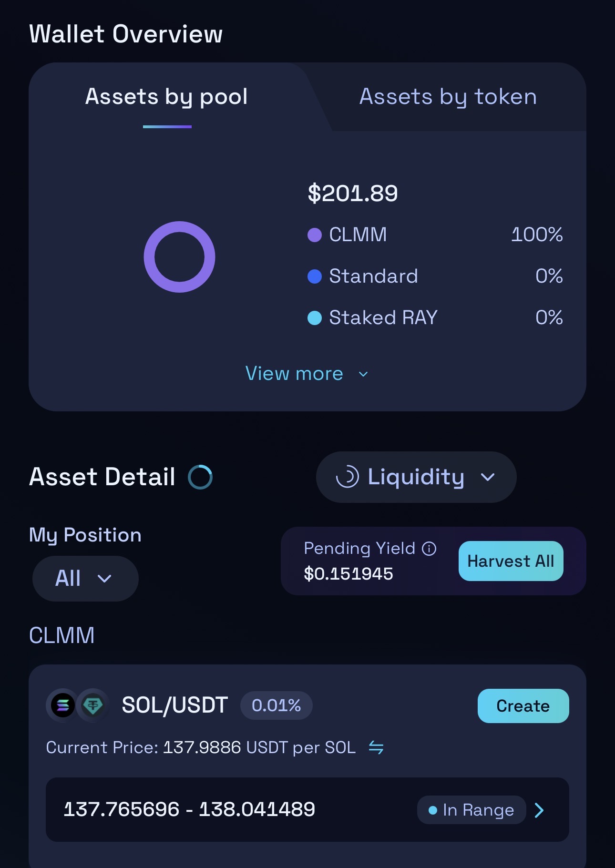
Task: Open the Liquidity dropdown
Action: click(x=416, y=477)
